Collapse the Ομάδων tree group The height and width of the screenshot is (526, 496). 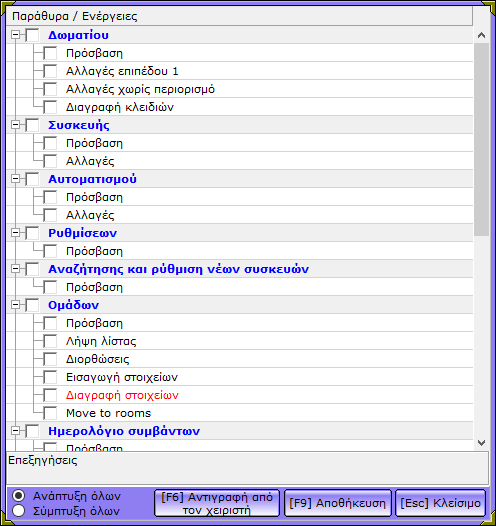[15, 305]
